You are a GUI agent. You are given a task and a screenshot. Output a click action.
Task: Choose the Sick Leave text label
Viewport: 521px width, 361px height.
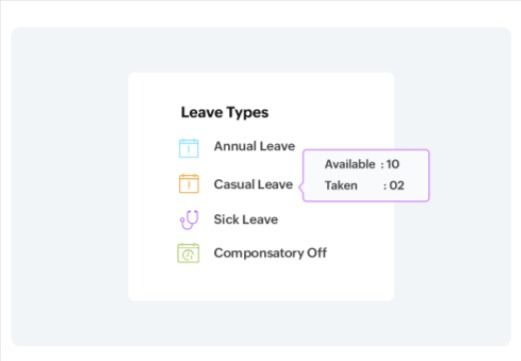pyautogui.click(x=246, y=219)
